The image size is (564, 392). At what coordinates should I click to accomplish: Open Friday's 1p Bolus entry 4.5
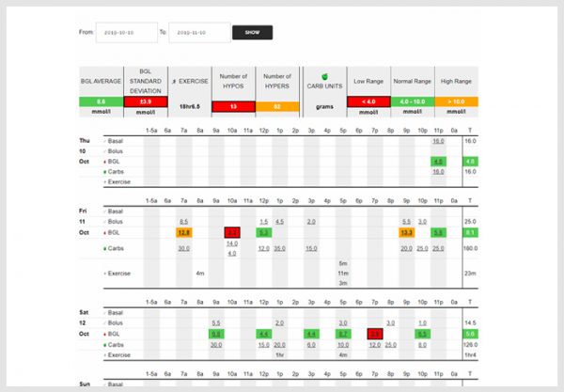[x=279, y=222]
